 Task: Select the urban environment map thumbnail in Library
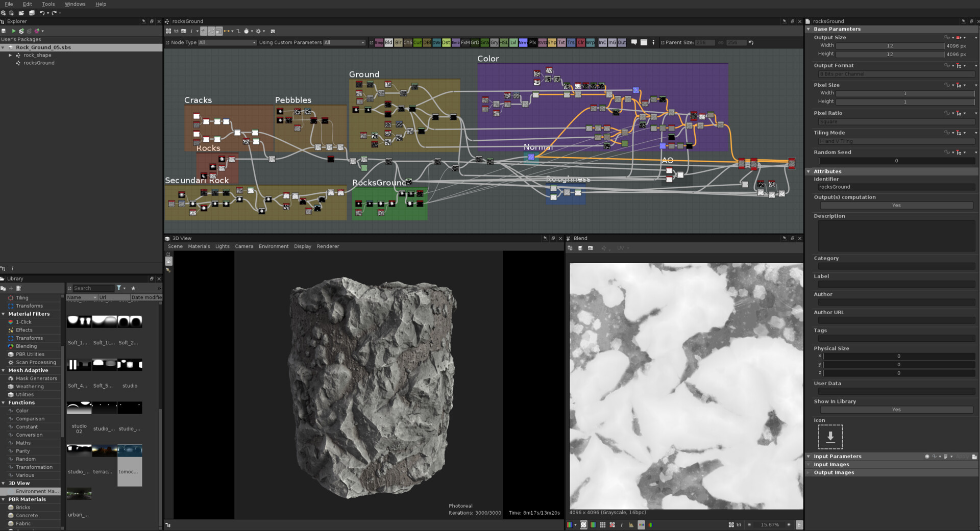pyautogui.click(x=79, y=494)
